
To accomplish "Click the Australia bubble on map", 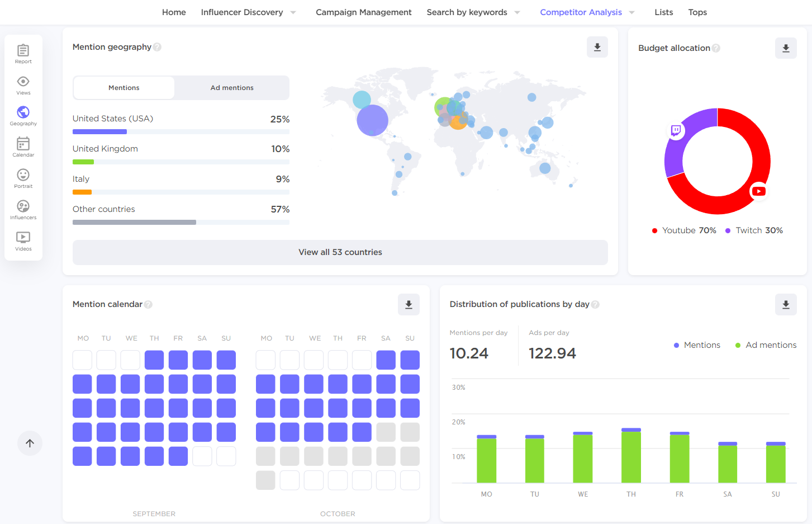I will pyautogui.click(x=545, y=168).
